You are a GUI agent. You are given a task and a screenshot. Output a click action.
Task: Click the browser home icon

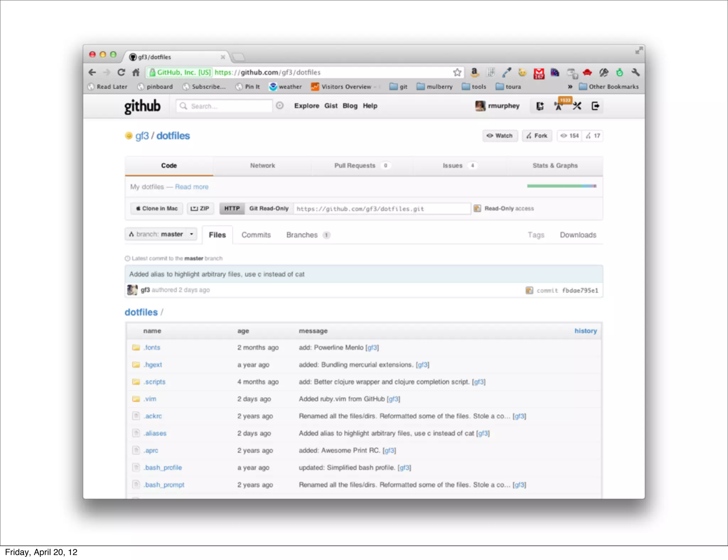pyautogui.click(x=136, y=72)
